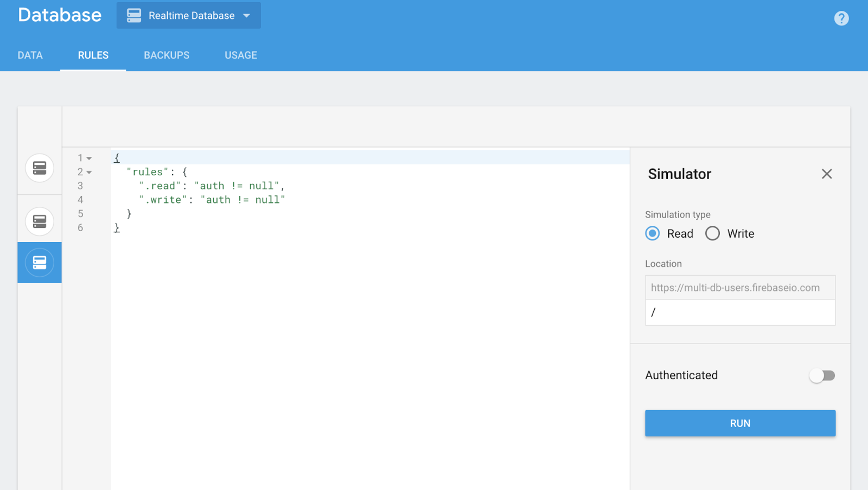868x490 pixels.
Task: Click the firebaseio.com database URL field
Action: pyautogui.click(x=740, y=288)
